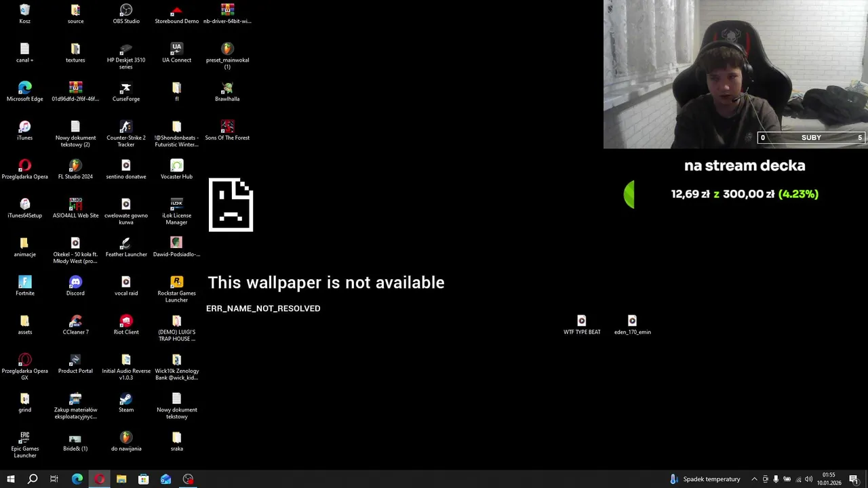Select the Feather Launcher shortcut
This screenshot has width=868, height=488.
point(126,247)
